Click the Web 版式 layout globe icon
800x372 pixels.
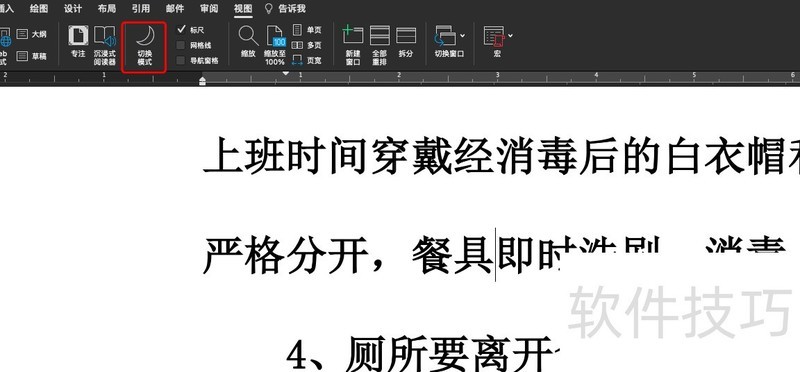click(5, 38)
